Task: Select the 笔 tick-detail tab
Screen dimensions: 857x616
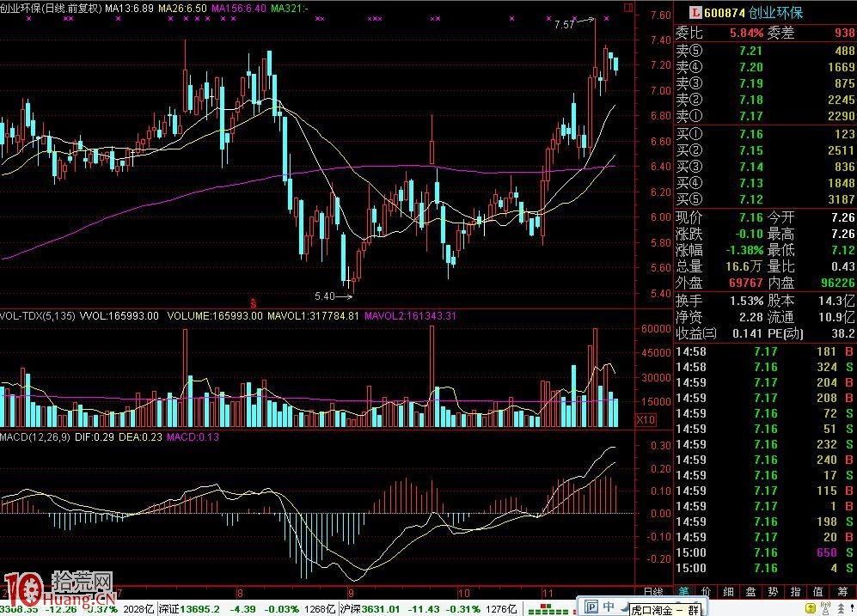Action: [x=683, y=592]
